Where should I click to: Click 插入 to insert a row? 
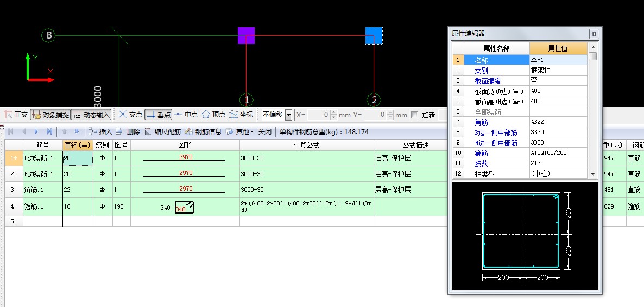[x=100, y=132]
